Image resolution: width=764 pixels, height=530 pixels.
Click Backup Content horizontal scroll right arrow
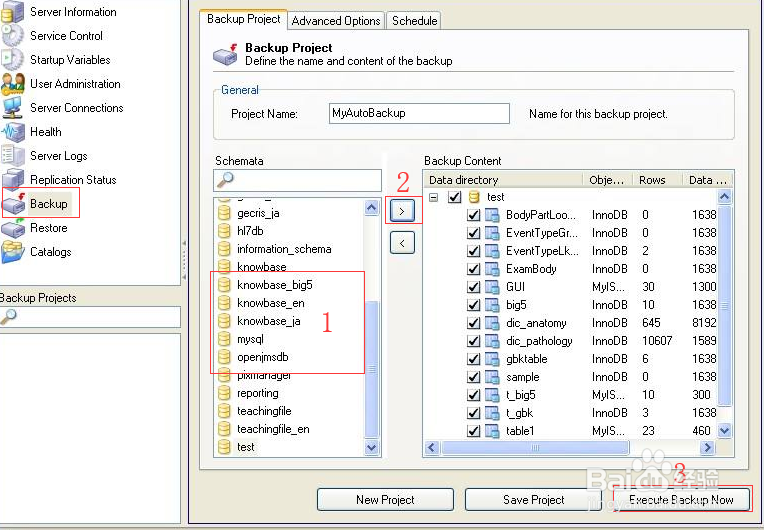point(707,447)
